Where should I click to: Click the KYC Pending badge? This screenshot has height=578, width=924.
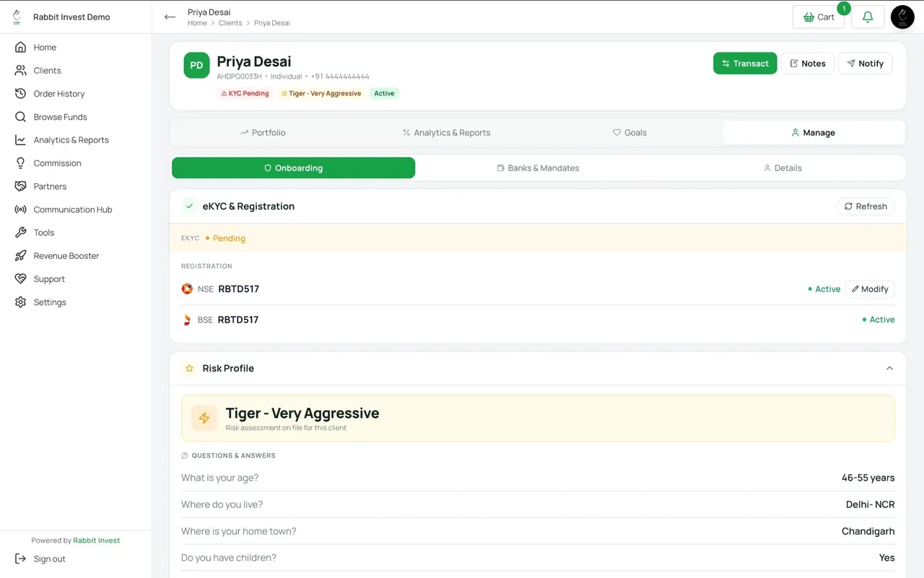tap(245, 93)
